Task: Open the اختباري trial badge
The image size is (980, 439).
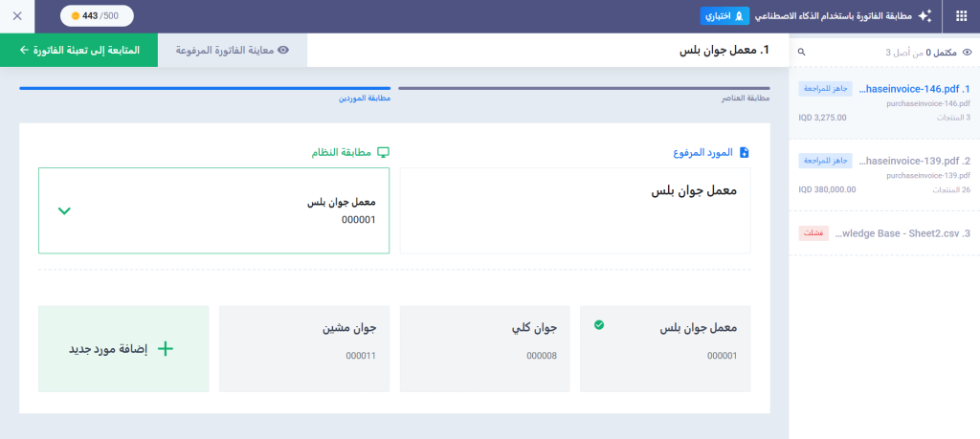Action: pyautogui.click(x=724, y=16)
